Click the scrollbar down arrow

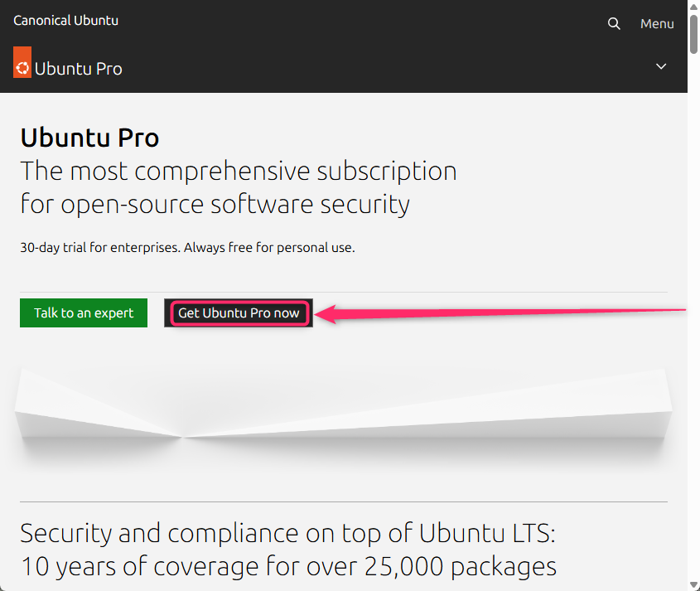(693, 584)
